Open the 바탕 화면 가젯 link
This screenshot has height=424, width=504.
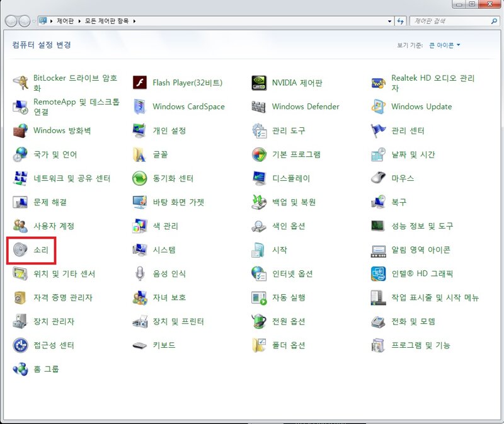pyautogui.click(x=178, y=202)
